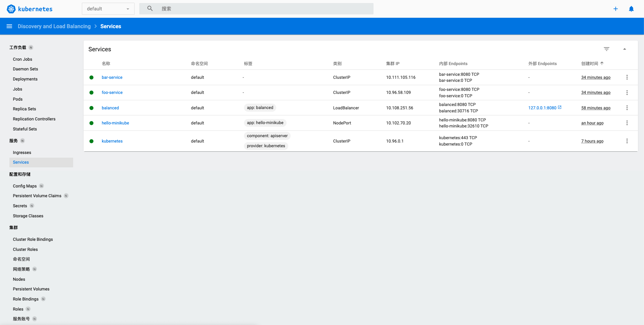Screen dimensions: 644x325
Task: Click green status dot of kubernetes service
Action: (91, 141)
